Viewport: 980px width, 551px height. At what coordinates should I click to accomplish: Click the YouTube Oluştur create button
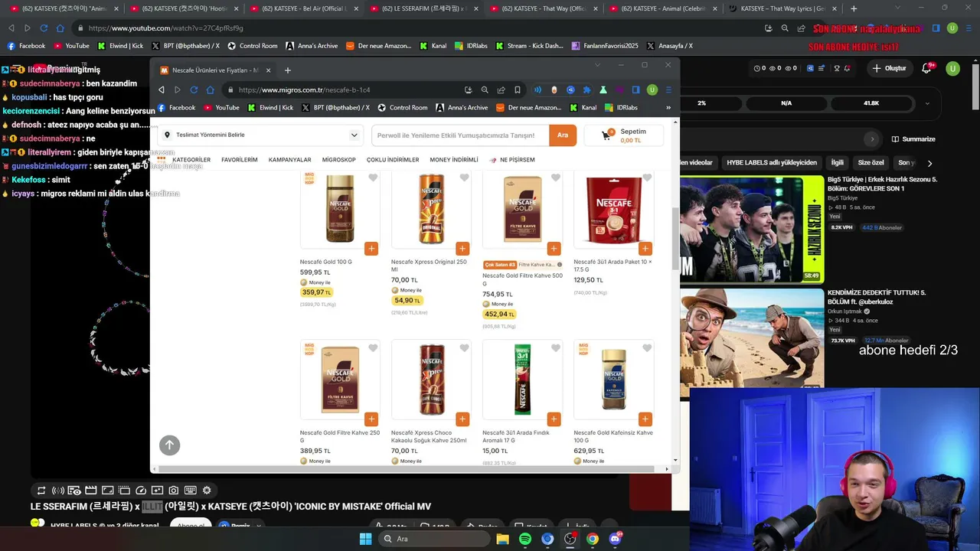[888, 68]
